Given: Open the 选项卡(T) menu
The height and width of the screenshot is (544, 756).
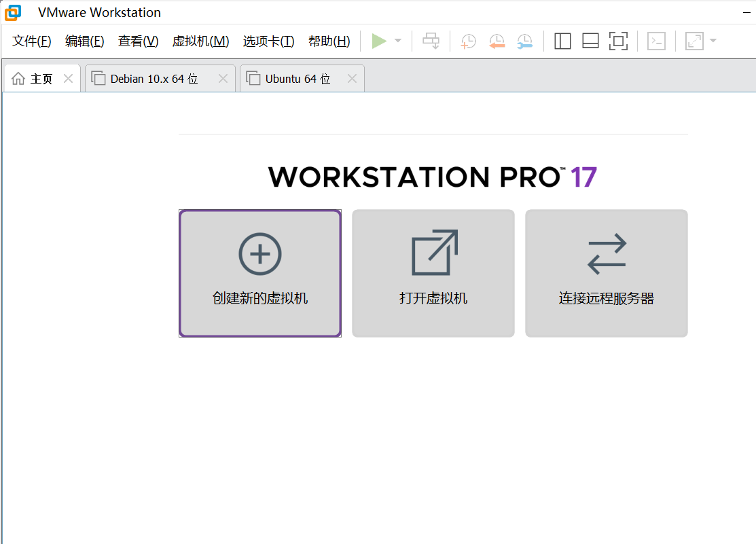Looking at the screenshot, I should [x=268, y=41].
